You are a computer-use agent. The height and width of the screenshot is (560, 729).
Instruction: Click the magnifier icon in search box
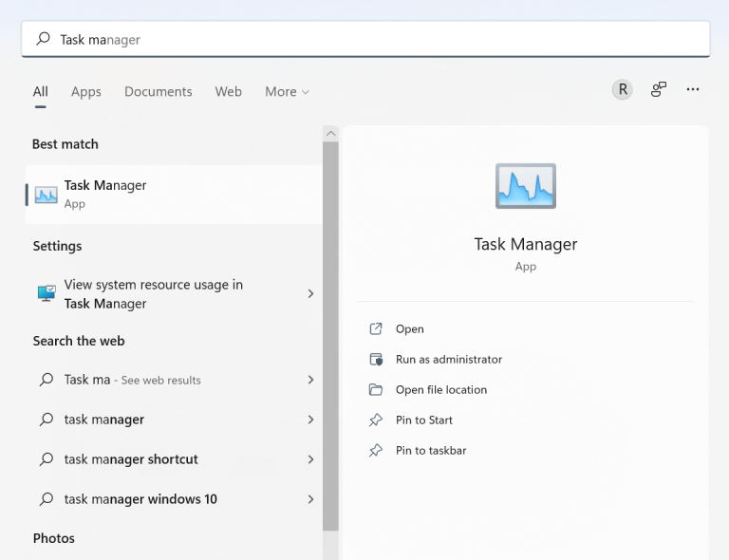point(44,39)
